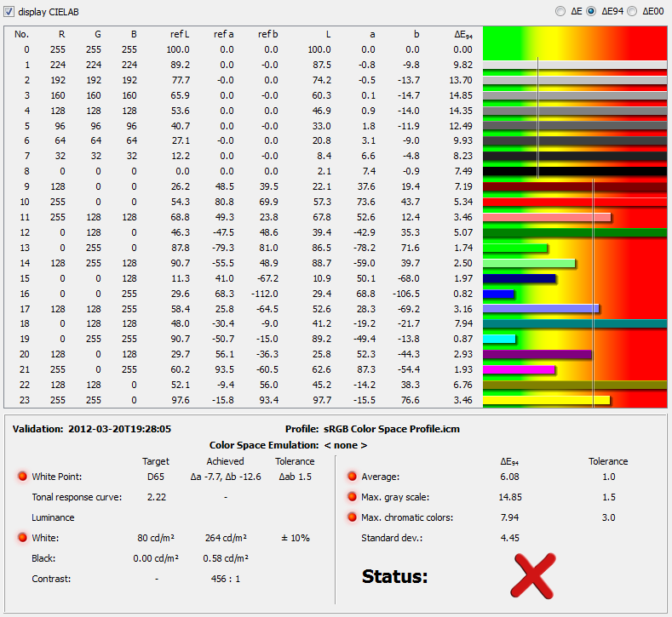Click the sRGB Color Space Profile.icm name
Viewport: 672px width, 617px height.
[391, 429]
